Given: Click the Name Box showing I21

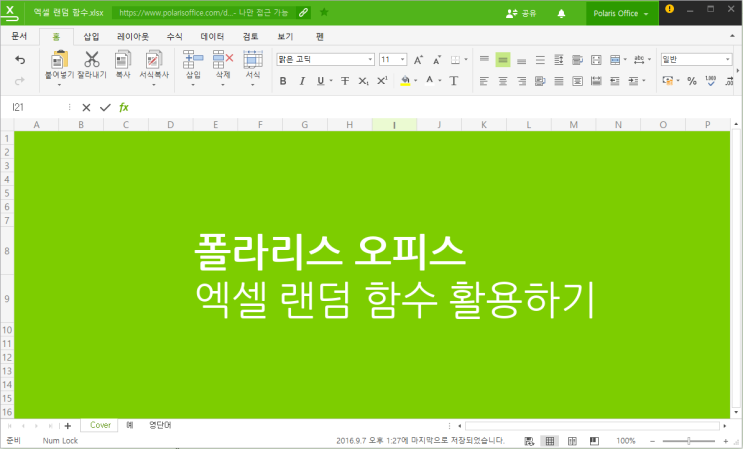Looking at the screenshot, I should 37,108.
